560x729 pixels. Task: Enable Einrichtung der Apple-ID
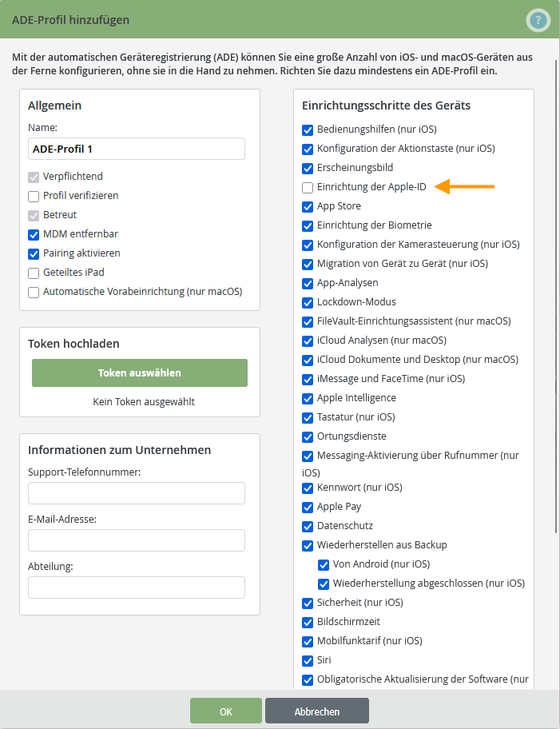coord(307,187)
